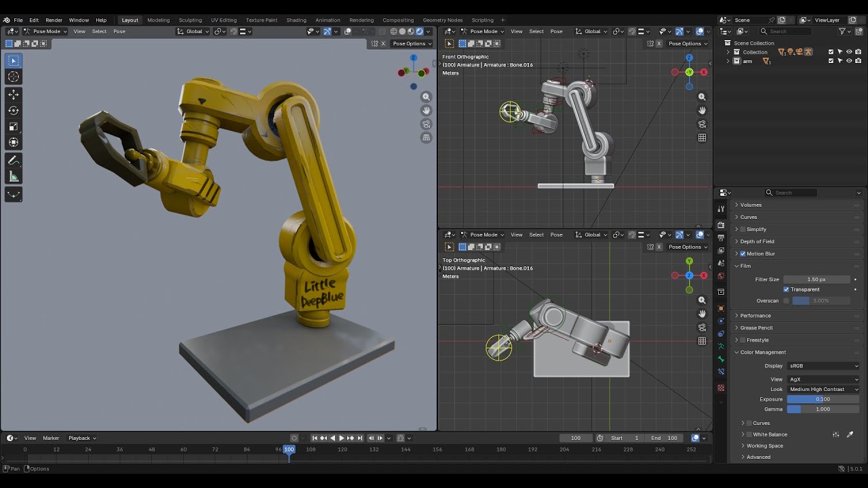Play the animation forward

pos(341,438)
